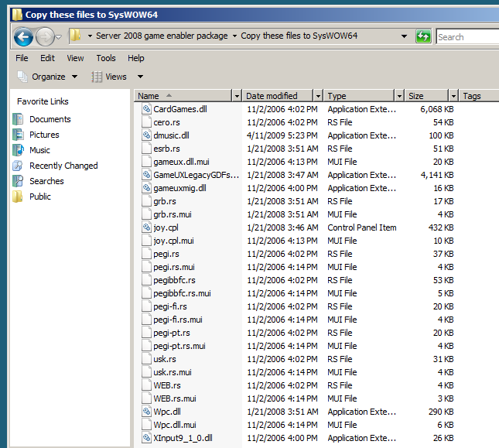
Task: Sort by the Size column header
Action: [416, 96]
